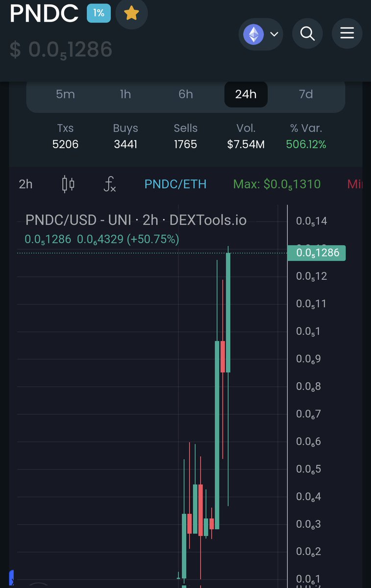Select the 5m timeframe tab

pyautogui.click(x=65, y=94)
